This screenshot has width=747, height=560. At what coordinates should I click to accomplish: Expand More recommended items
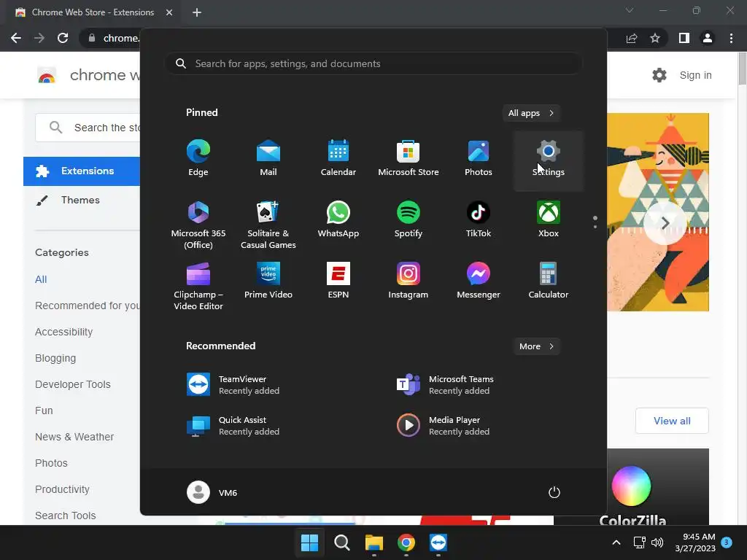tap(536, 346)
